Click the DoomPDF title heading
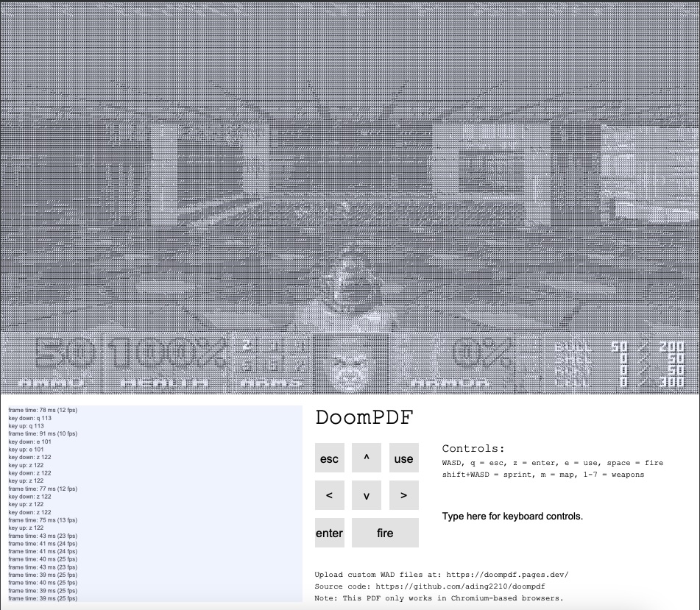The height and width of the screenshot is (610, 700). [364, 418]
